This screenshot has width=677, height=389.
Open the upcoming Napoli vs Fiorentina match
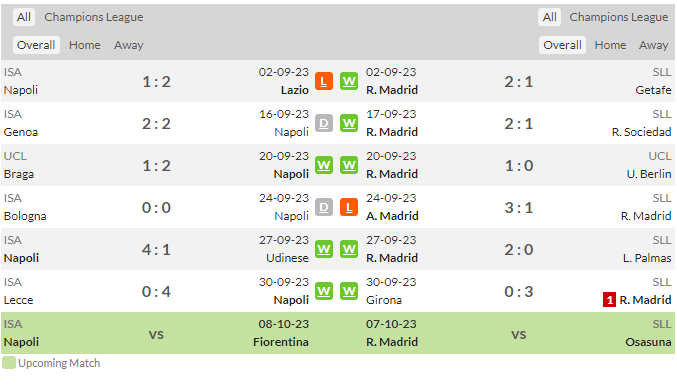pyautogui.click(x=156, y=333)
